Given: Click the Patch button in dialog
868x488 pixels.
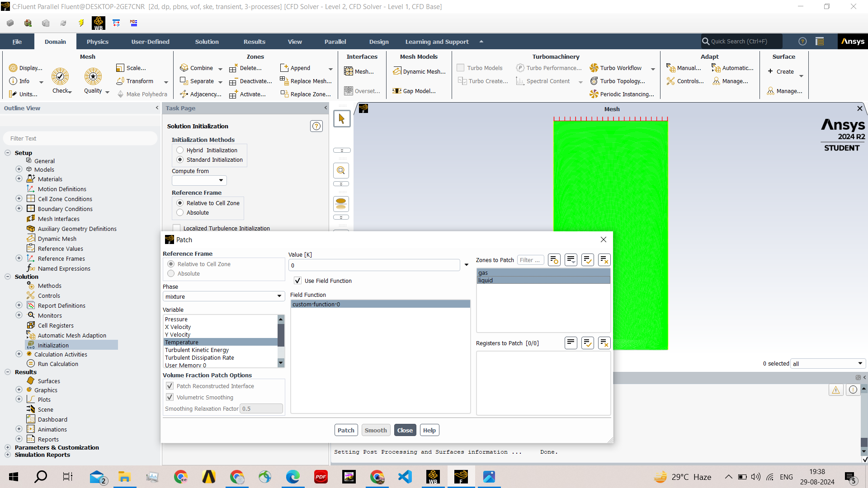Looking at the screenshot, I should pos(346,430).
